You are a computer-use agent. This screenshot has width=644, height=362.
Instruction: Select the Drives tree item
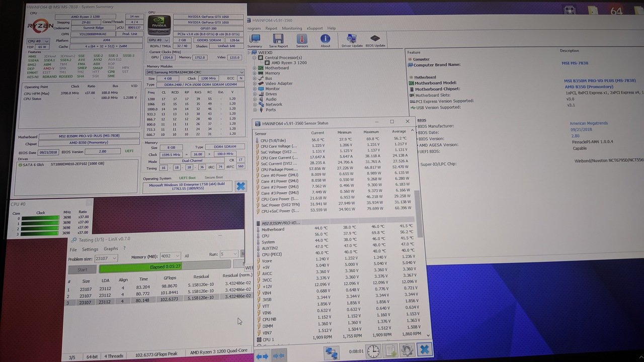pos(271,94)
